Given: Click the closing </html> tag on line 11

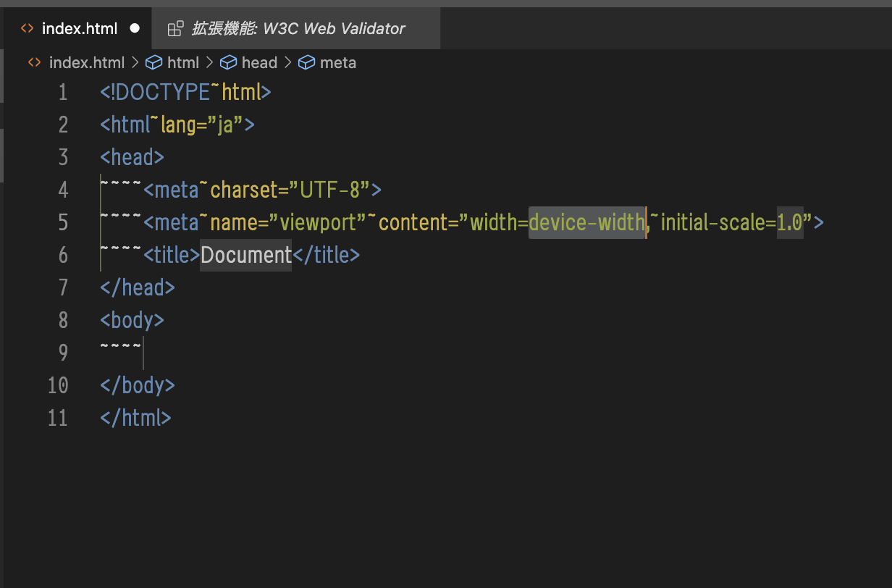Looking at the screenshot, I should click(x=135, y=418).
